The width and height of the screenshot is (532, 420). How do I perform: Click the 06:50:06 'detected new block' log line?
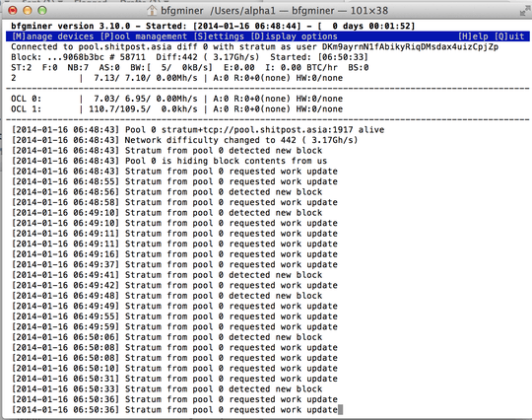[166, 337]
